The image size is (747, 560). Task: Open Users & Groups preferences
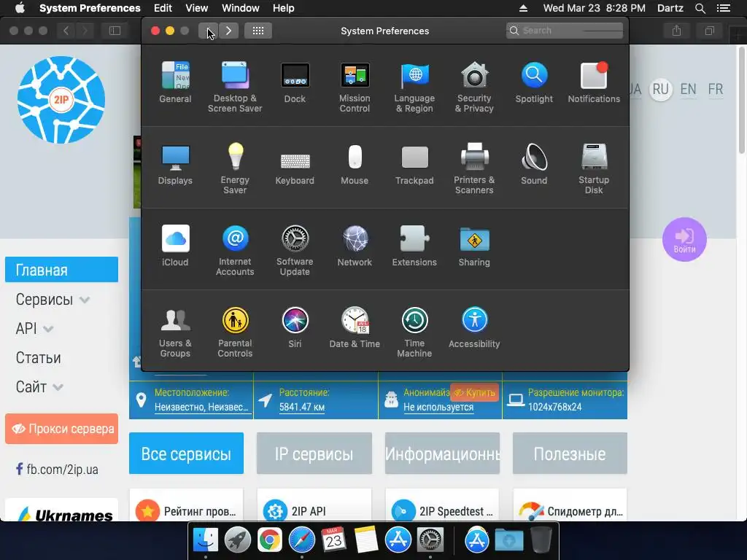pyautogui.click(x=175, y=332)
